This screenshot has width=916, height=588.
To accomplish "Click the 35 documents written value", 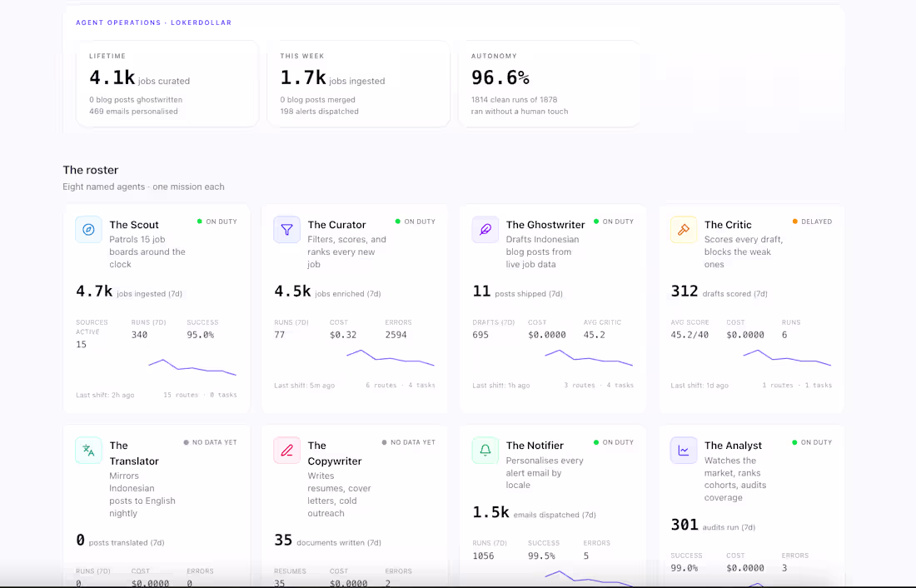I will click(283, 540).
